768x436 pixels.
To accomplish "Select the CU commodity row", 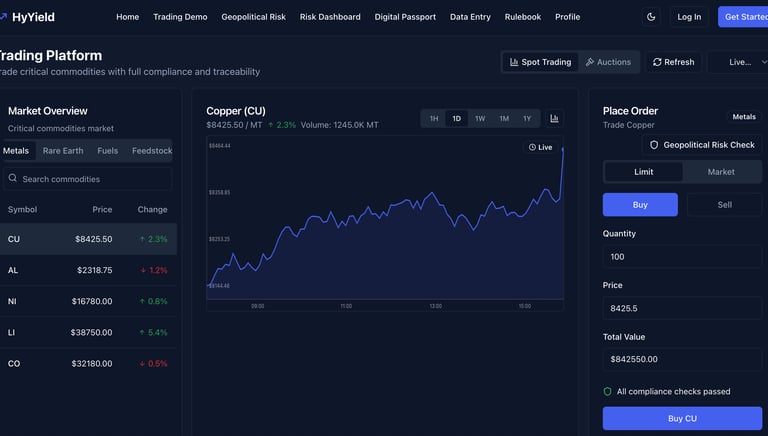I will point(88,239).
